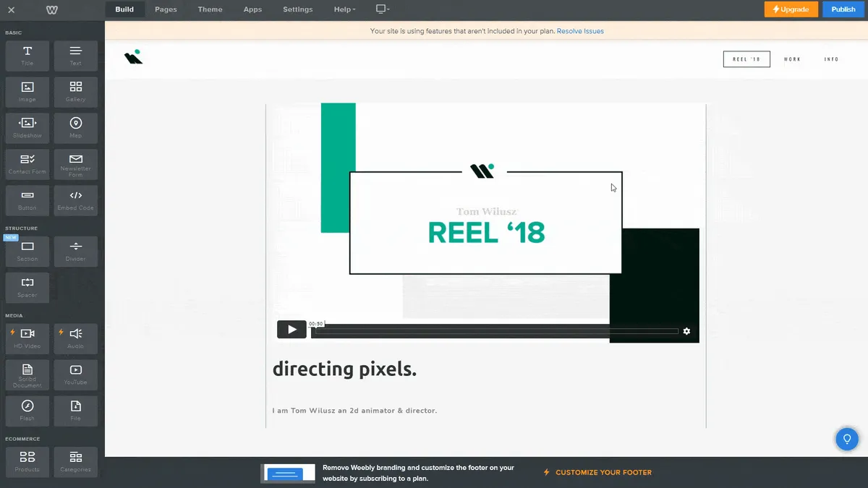Image resolution: width=868 pixels, height=488 pixels.
Task: Open the Resolve Issues link
Action: [580, 31]
